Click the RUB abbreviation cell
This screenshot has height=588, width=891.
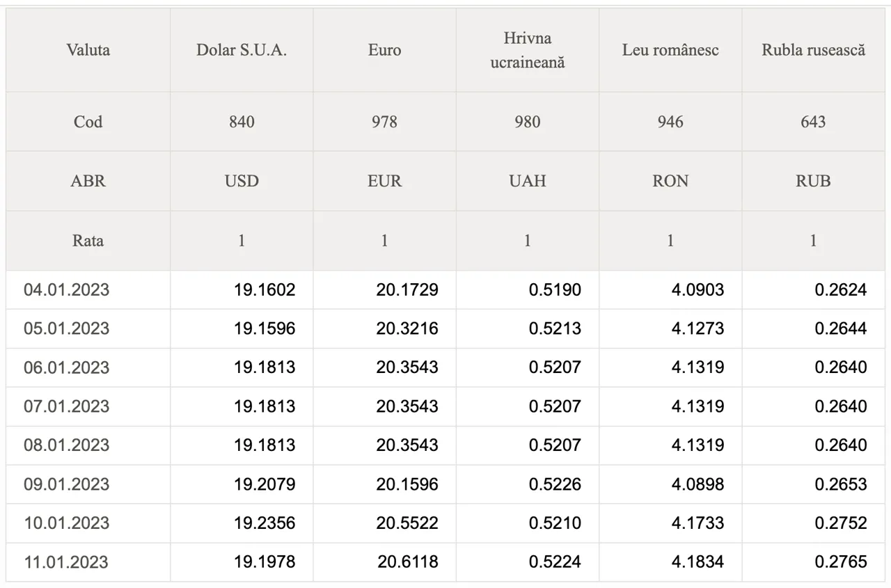click(x=813, y=181)
